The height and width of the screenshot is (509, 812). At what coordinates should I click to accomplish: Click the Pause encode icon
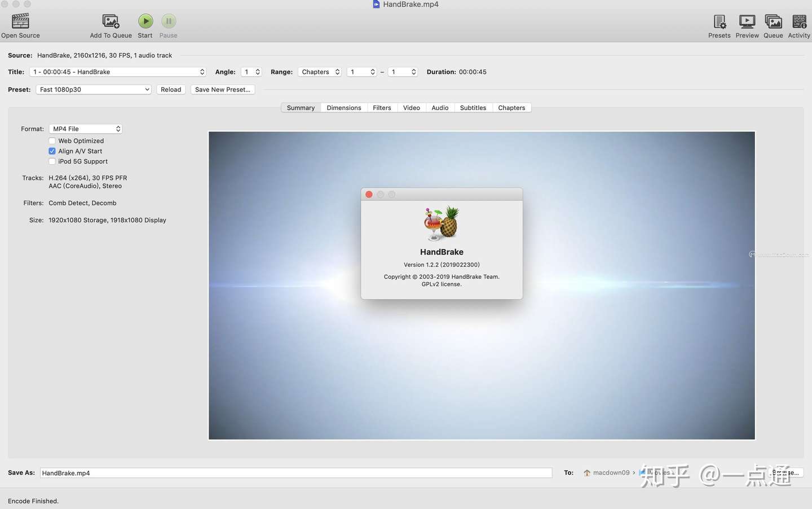coord(169,21)
